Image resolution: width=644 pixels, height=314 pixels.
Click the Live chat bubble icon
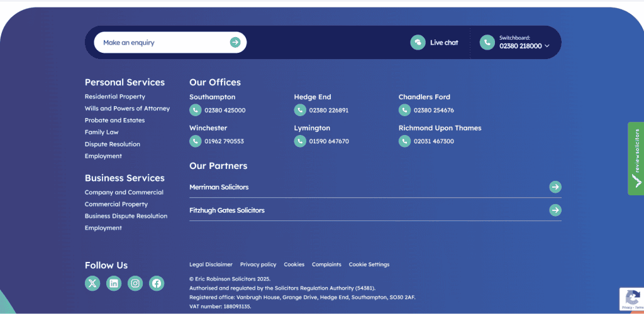[x=418, y=42]
